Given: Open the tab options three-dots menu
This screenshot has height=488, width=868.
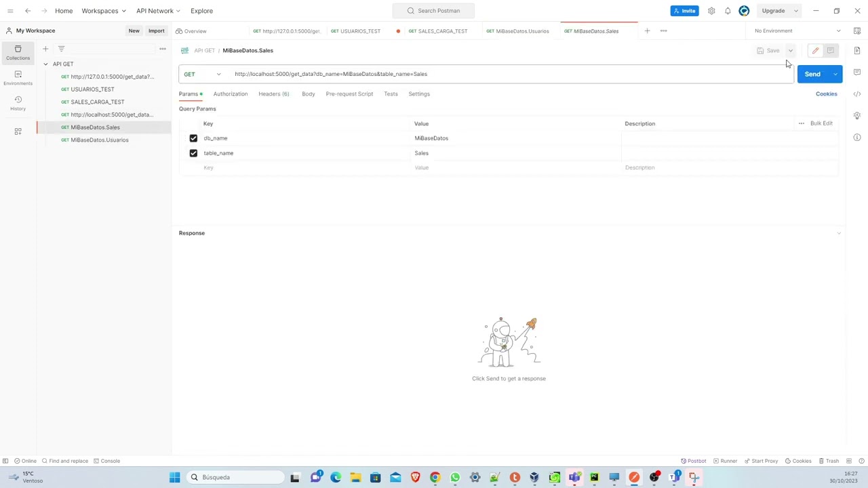Looking at the screenshot, I should coord(663,30).
